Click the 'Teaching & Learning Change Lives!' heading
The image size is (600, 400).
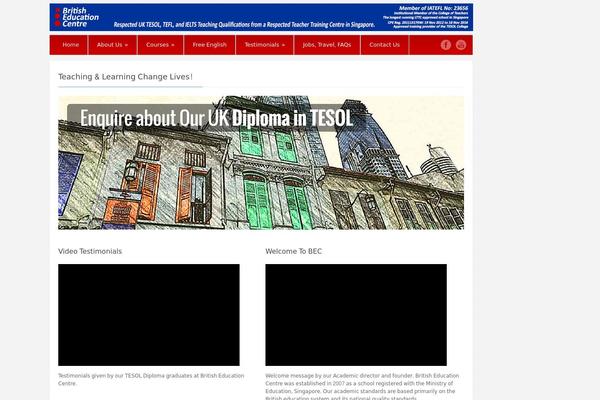(x=125, y=77)
